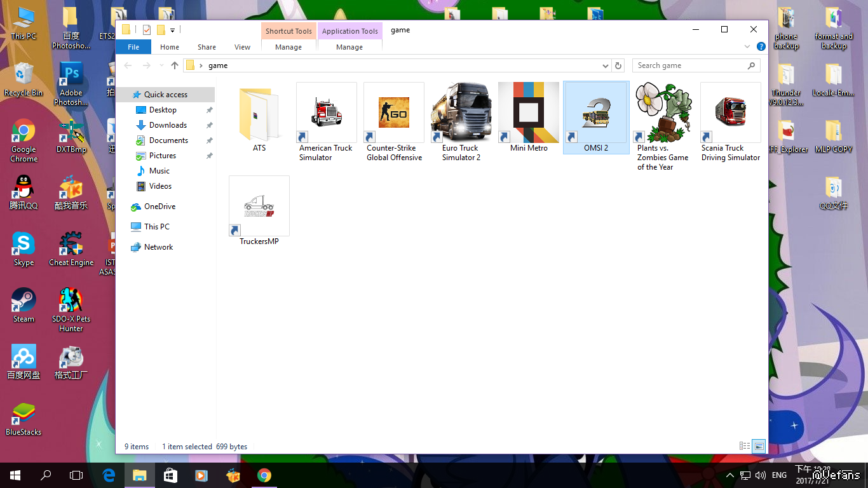This screenshot has height=488, width=868.
Task: Select the Scania Truck Driving Simulator icon
Action: [731, 113]
